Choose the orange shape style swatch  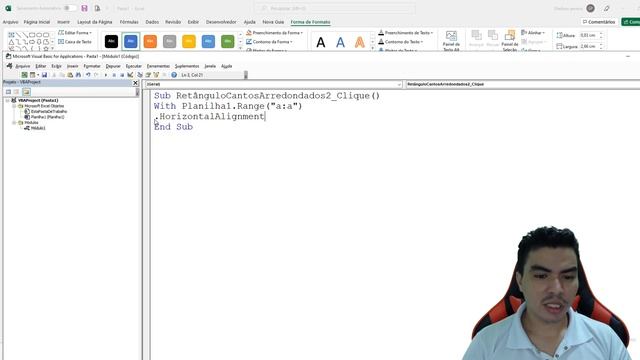(x=150, y=41)
